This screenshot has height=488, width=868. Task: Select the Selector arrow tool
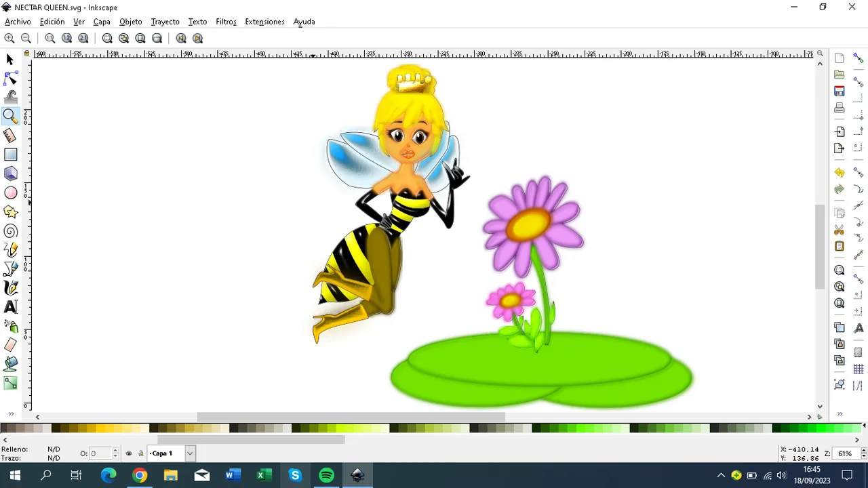tap(10, 60)
